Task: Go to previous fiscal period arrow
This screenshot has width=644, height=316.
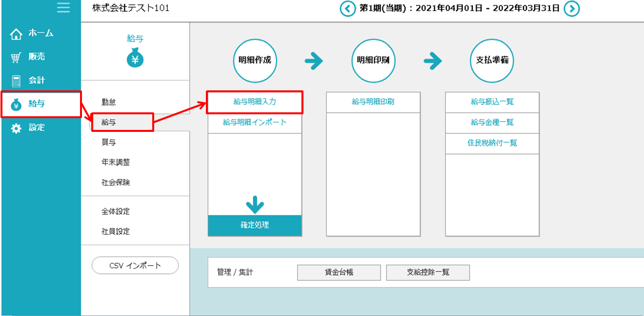Action: click(x=348, y=9)
